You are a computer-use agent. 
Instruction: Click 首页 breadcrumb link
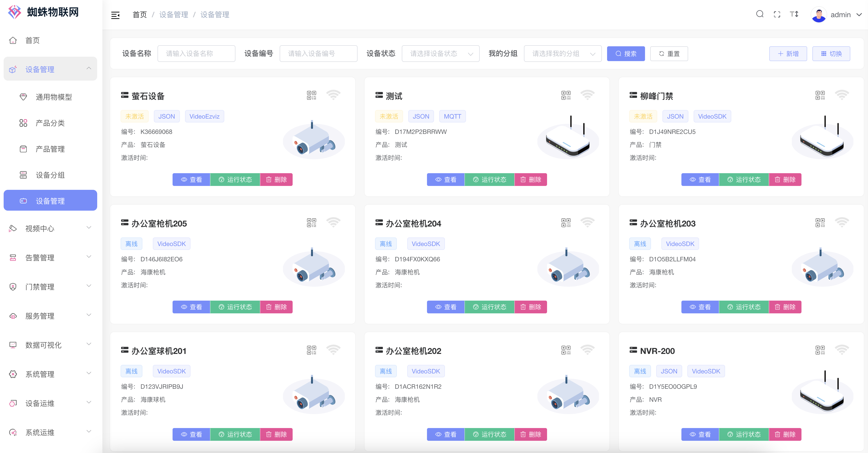point(140,15)
